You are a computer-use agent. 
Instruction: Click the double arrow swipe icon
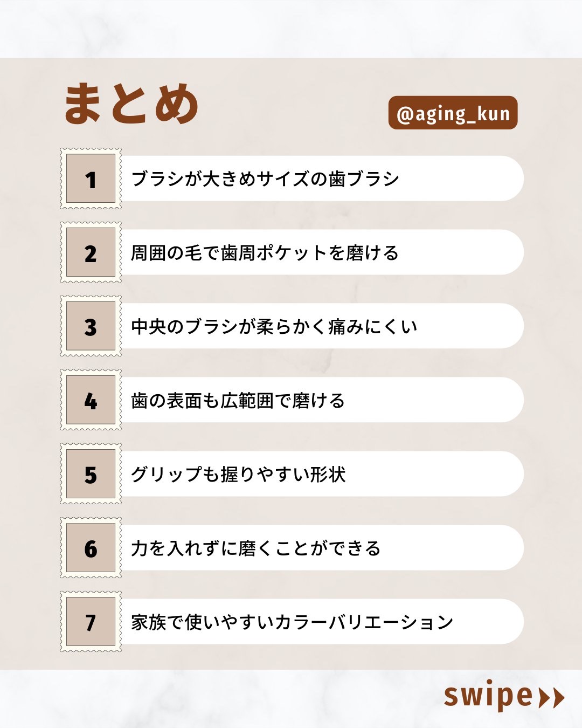click(x=551, y=698)
